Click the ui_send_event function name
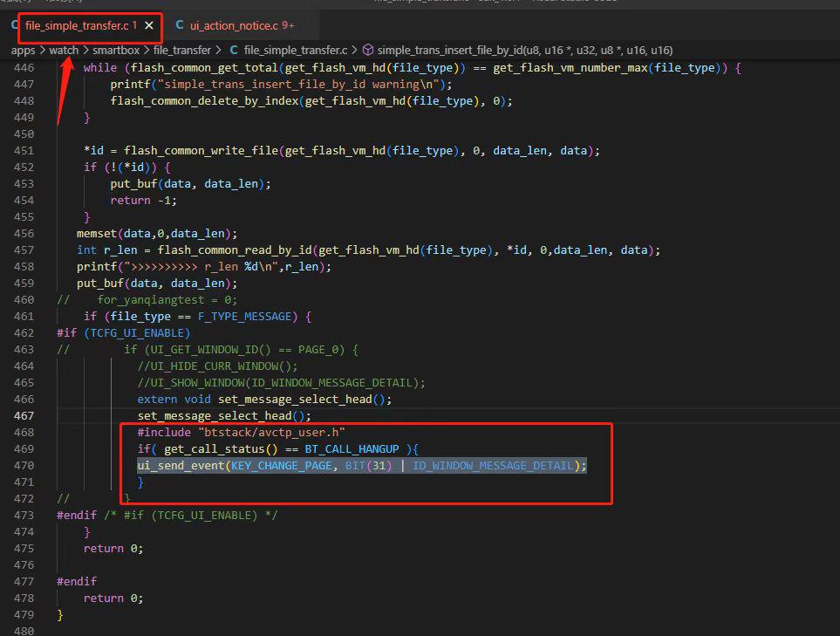840x636 pixels. tap(181, 466)
